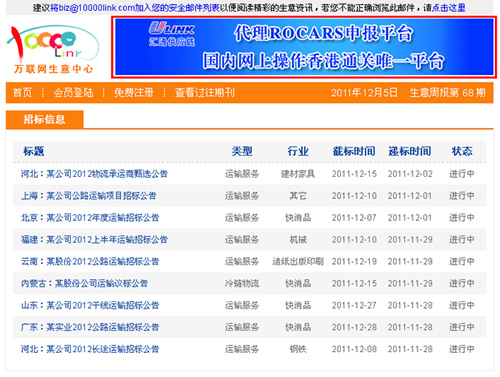500x377 pixels.
Task: Open 河北 2012物流承运商甄选公告 link
Action: [94, 174]
